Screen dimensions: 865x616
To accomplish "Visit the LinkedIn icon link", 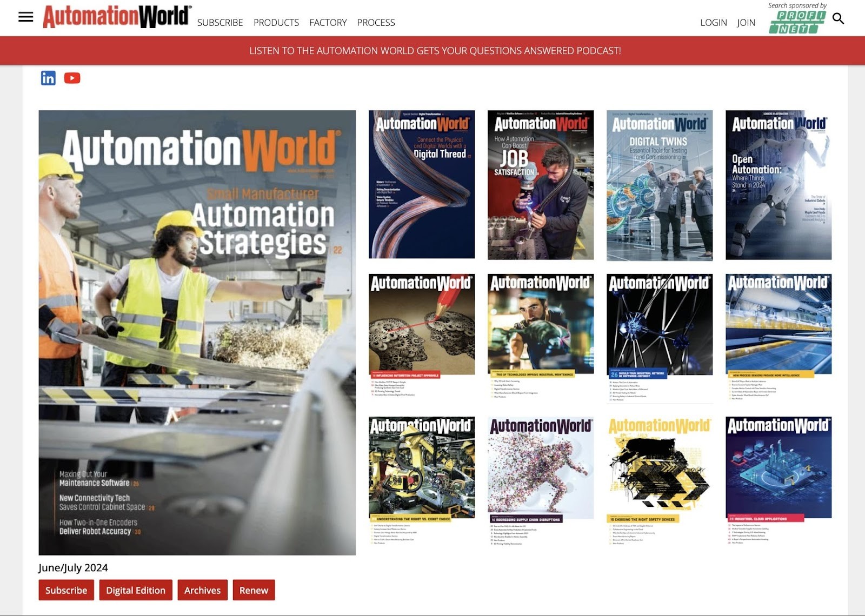I will click(x=48, y=78).
